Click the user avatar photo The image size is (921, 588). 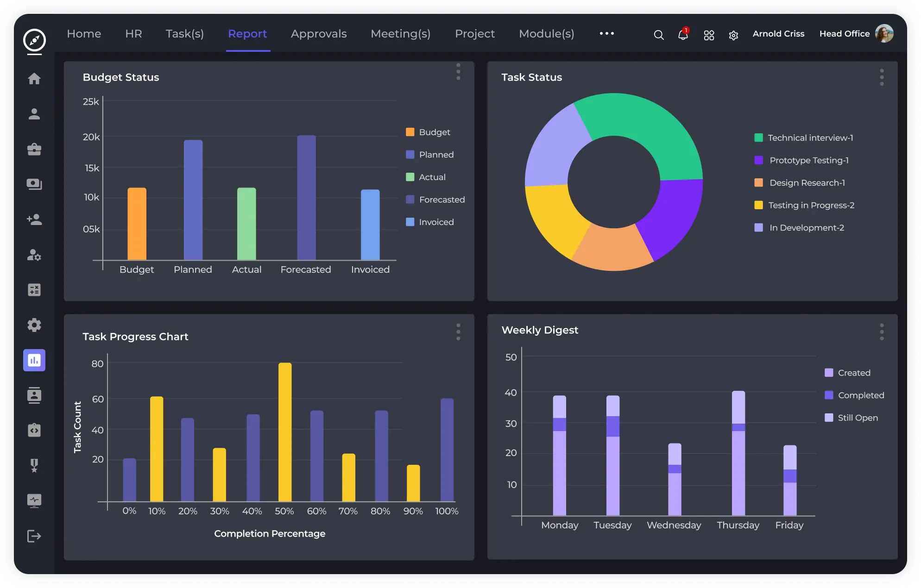[884, 34]
